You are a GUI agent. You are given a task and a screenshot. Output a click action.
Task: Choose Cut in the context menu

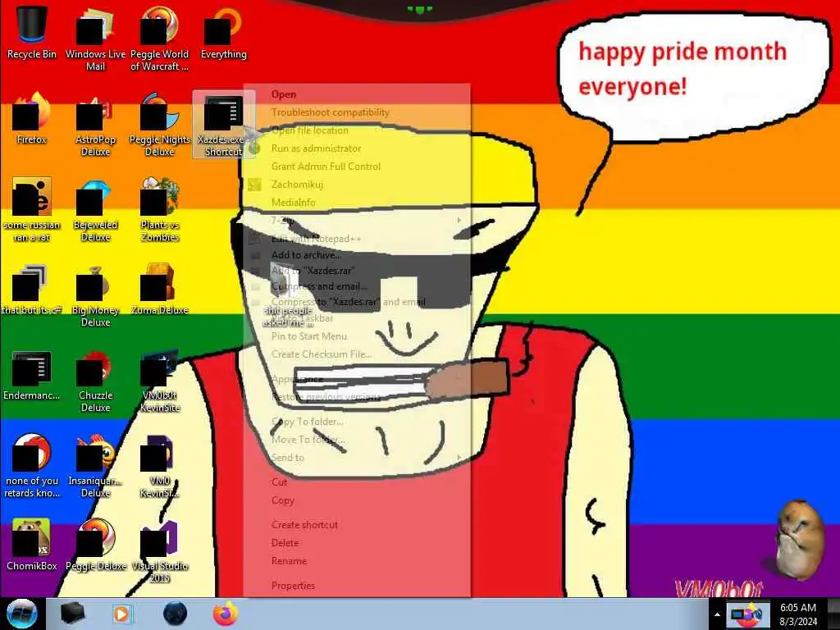pyautogui.click(x=357, y=482)
